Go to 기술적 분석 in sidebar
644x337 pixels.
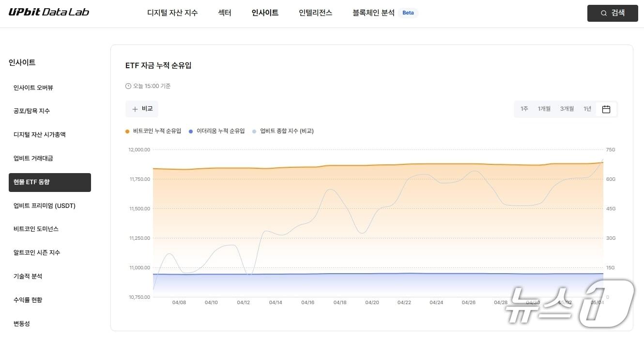[x=28, y=277]
